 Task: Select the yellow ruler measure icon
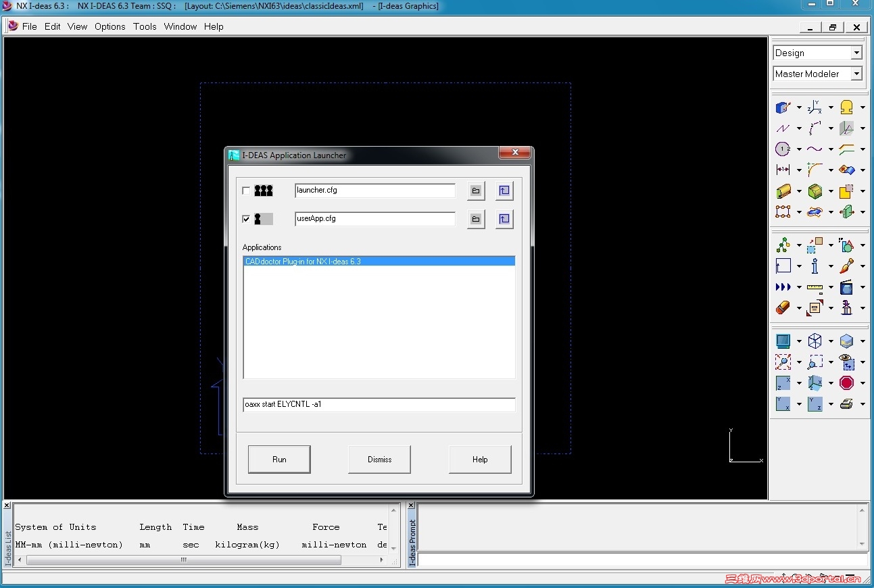[x=815, y=287]
